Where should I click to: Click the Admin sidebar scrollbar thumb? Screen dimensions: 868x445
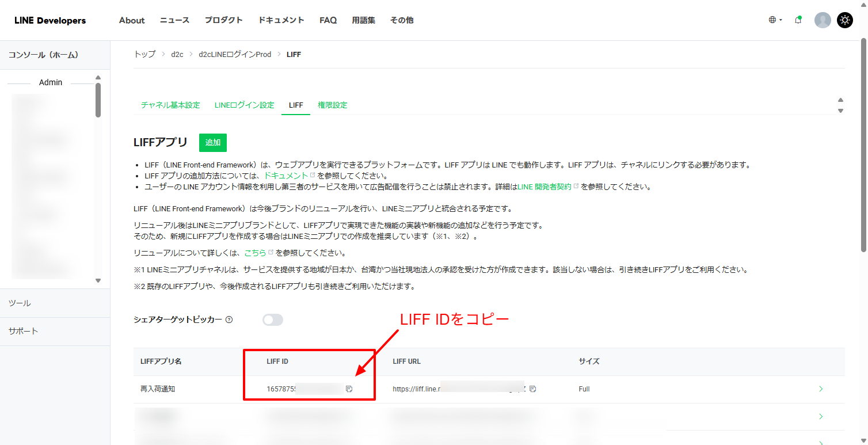(98, 100)
